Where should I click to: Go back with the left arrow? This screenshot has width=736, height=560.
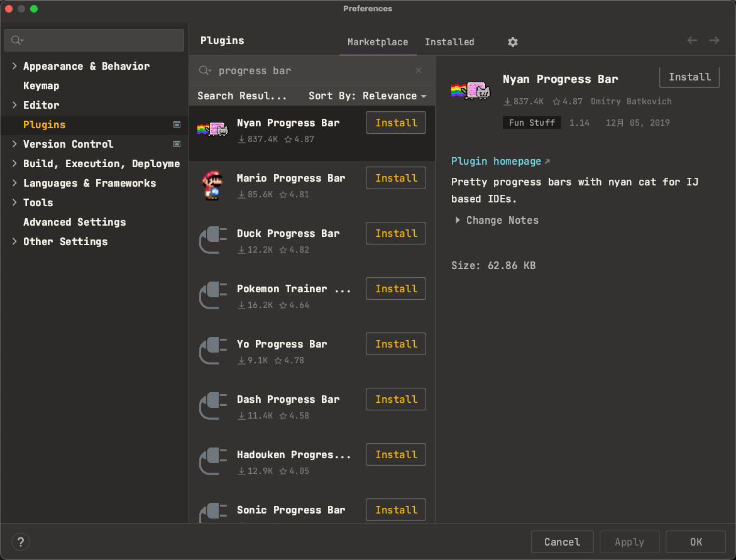tap(693, 40)
